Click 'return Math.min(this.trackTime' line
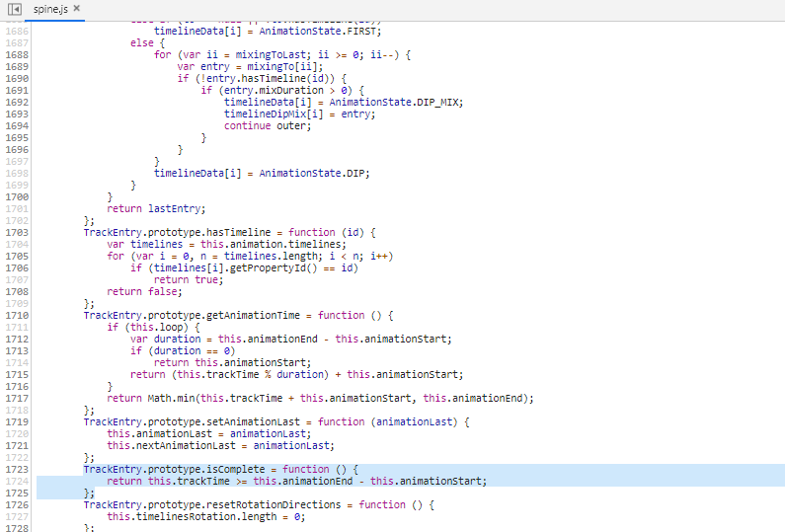785x532 pixels. 320,399
